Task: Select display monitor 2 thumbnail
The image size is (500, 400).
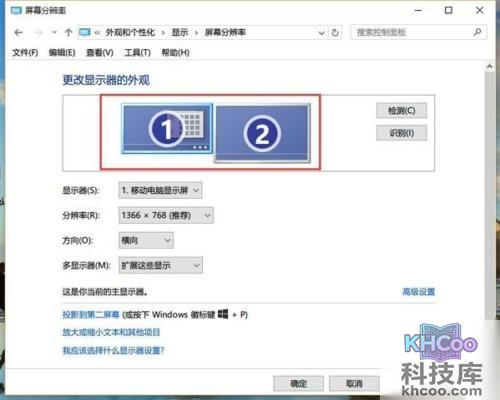Action: 262,134
